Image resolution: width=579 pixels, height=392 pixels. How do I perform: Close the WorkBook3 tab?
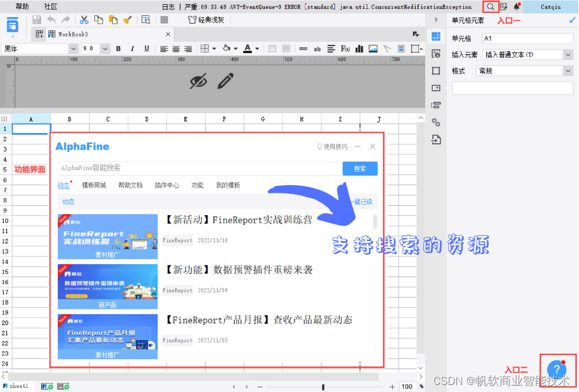click(x=168, y=34)
